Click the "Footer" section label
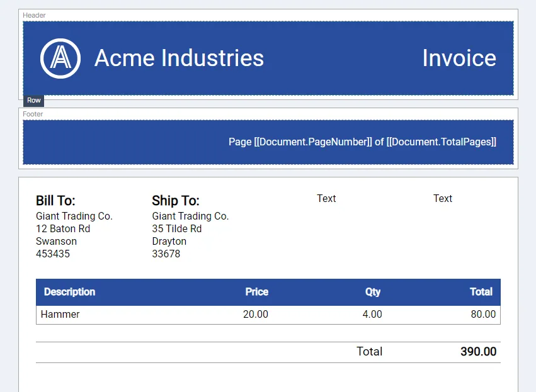 coord(33,114)
